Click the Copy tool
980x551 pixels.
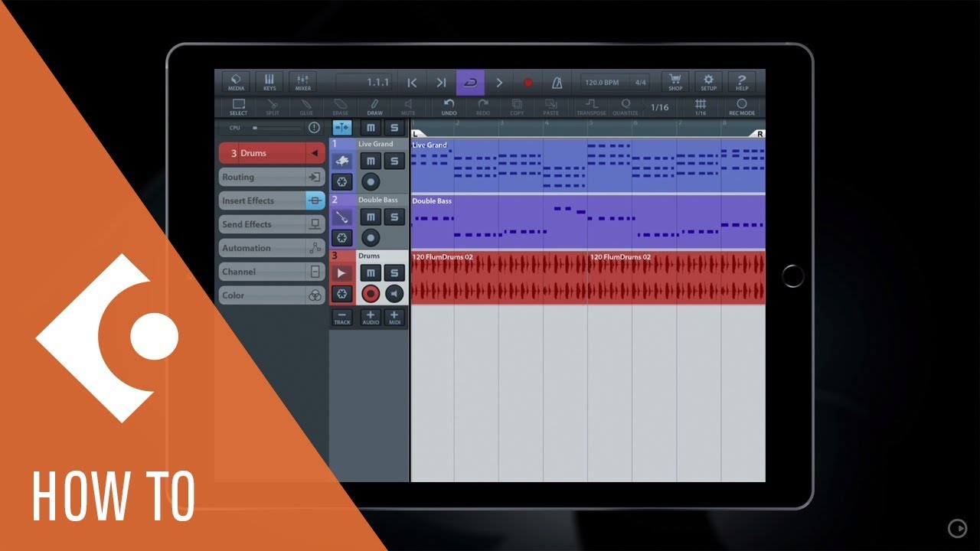tap(517, 107)
